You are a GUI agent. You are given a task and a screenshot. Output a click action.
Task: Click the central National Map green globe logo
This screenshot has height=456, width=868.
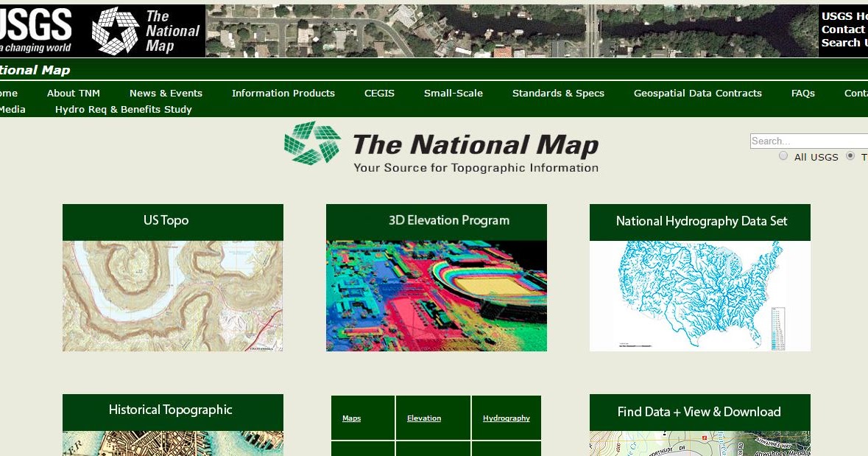click(311, 144)
